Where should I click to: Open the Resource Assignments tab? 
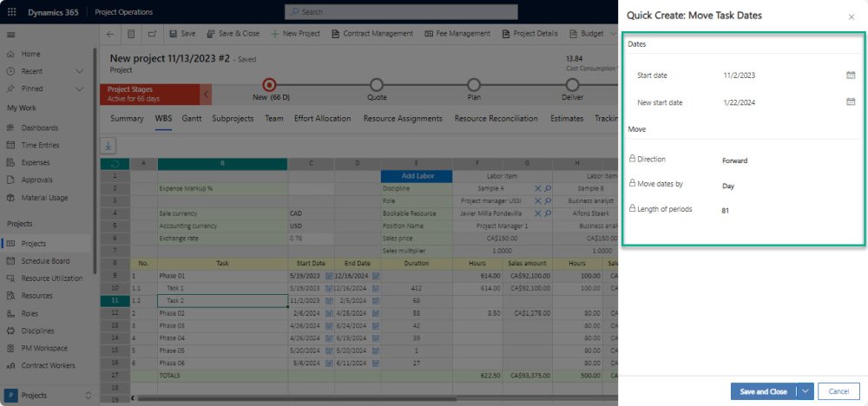[x=403, y=118]
